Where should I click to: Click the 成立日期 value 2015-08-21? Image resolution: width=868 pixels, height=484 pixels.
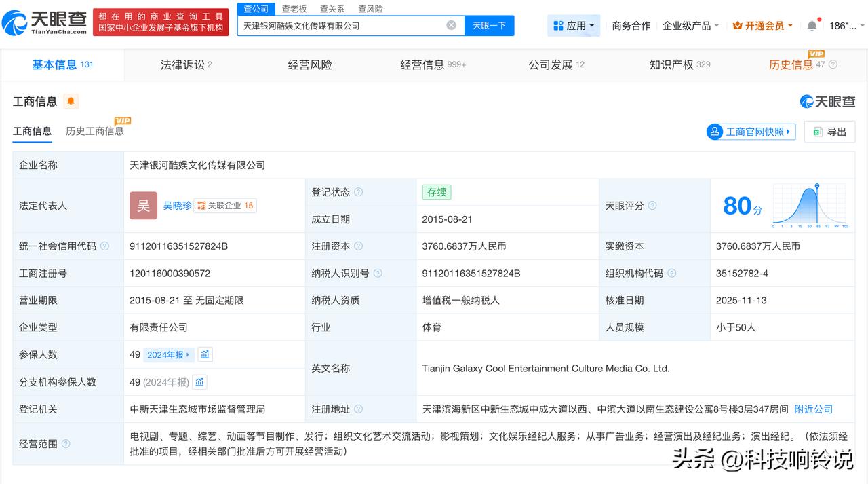[448, 219]
